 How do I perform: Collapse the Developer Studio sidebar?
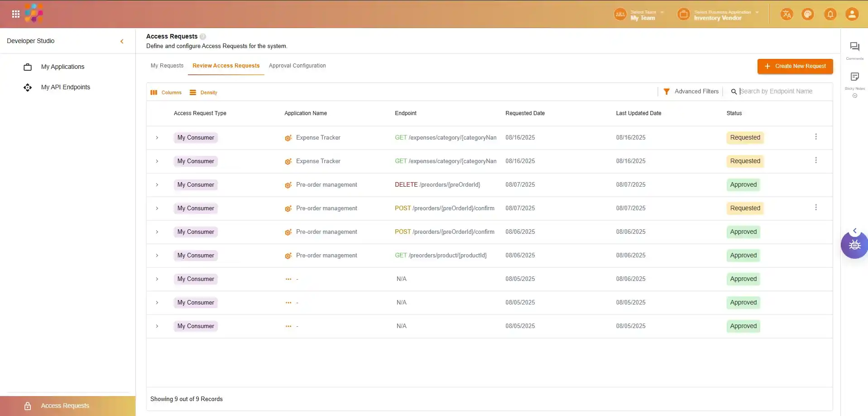(x=122, y=41)
